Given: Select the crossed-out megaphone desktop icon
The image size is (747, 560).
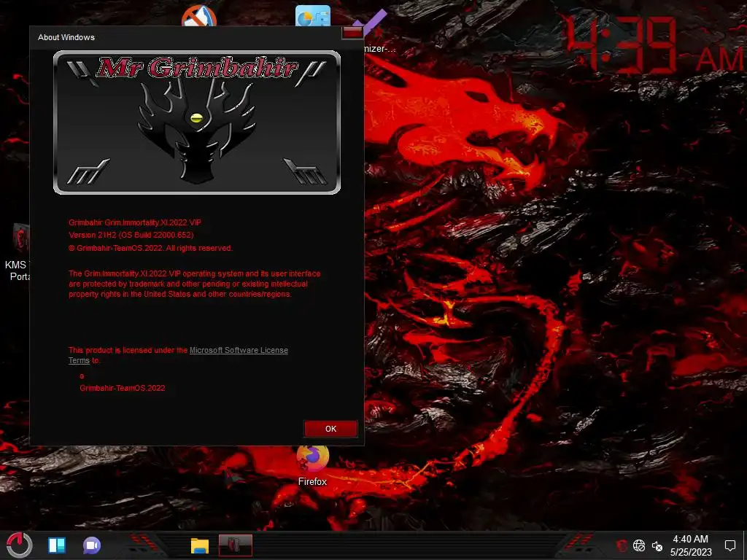Looking at the screenshot, I should point(199,15).
